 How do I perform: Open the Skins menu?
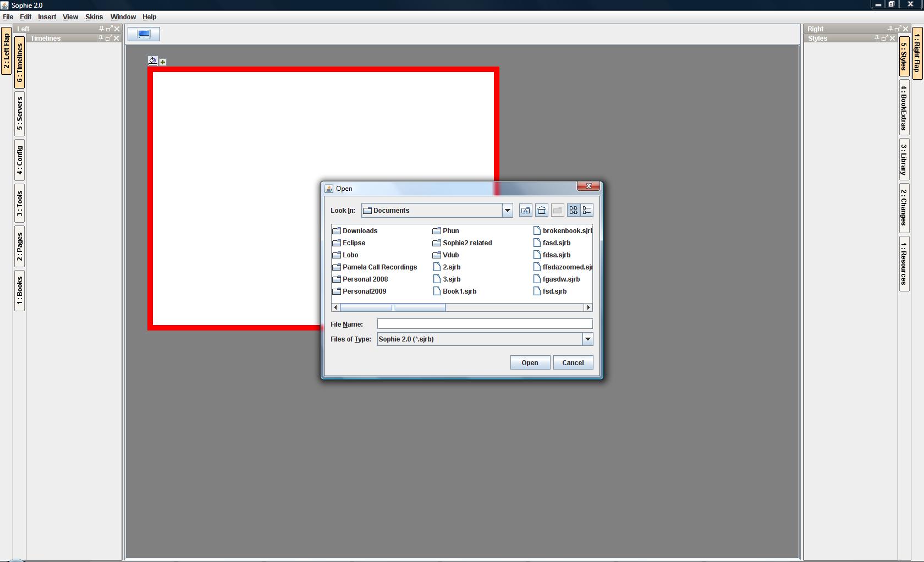[x=94, y=16]
